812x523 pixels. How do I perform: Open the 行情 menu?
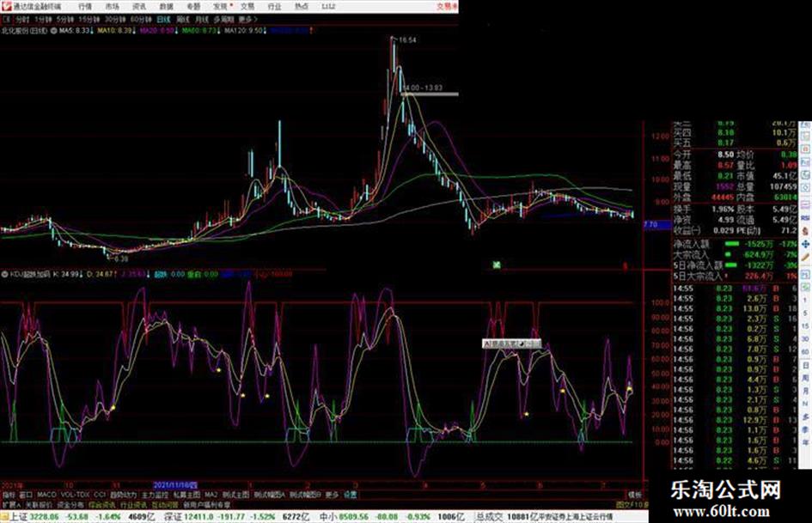click(x=85, y=6)
